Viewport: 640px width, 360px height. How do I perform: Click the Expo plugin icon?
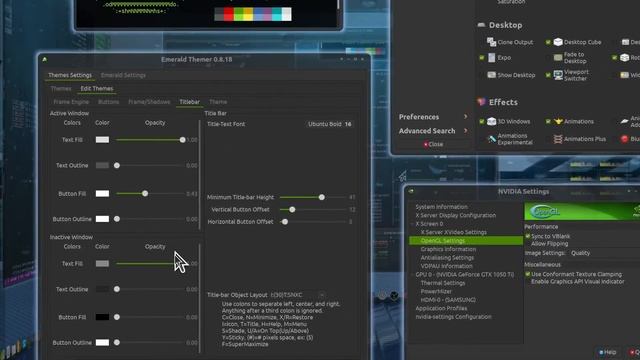pos(491,58)
